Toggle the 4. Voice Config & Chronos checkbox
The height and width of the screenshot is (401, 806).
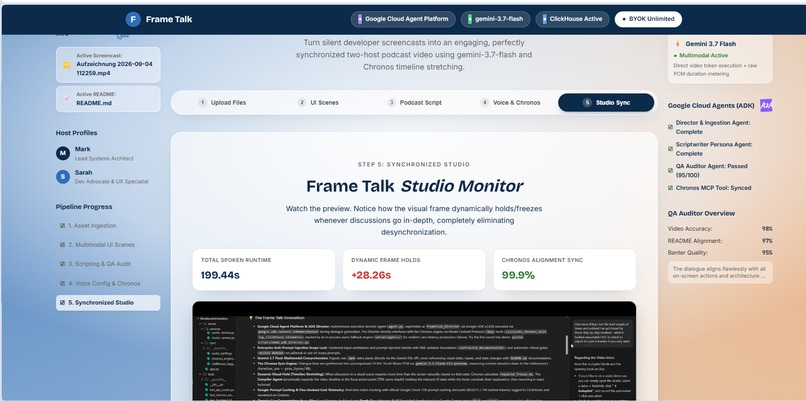(62, 283)
